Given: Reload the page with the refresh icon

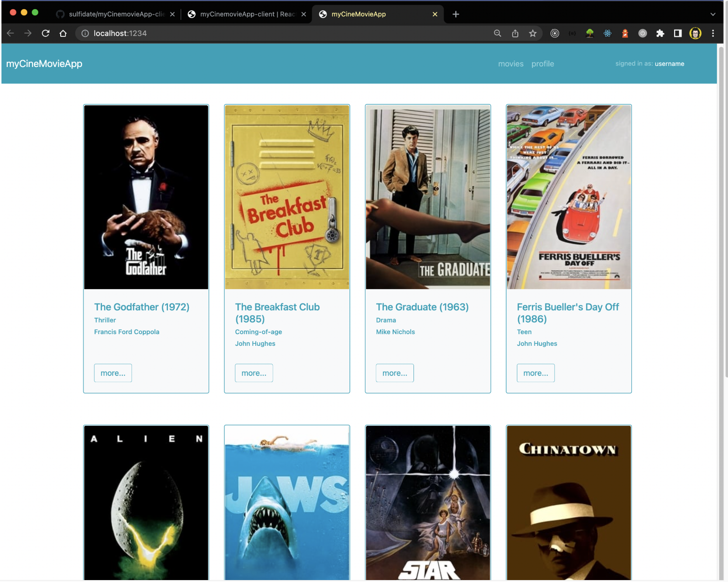Looking at the screenshot, I should point(46,33).
